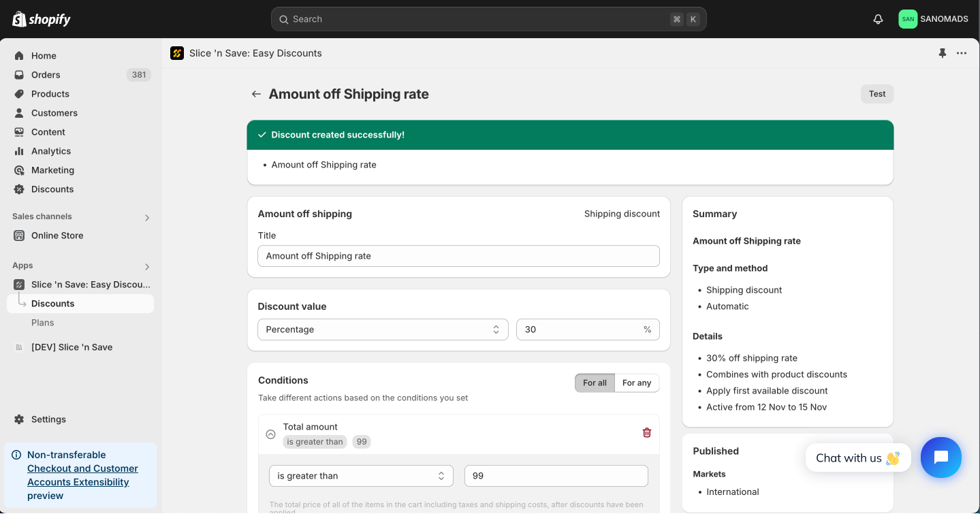Open the Percentage discount type dropdown

(383, 330)
